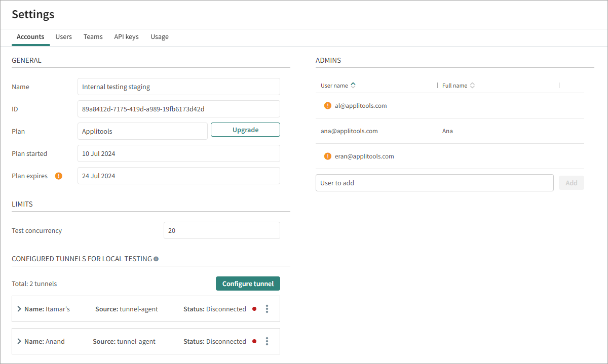Click the account ID field

pyautogui.click(x=179, y=109)
